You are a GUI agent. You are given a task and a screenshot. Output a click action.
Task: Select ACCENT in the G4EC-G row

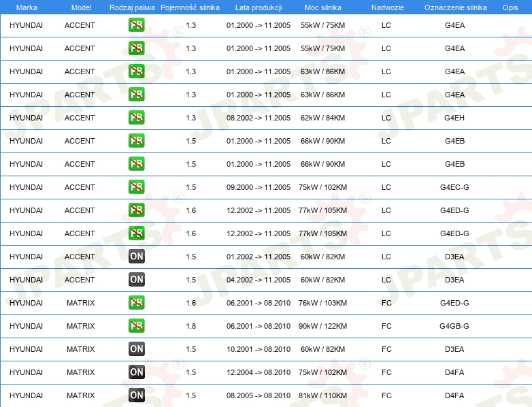click(x=80, y=187)
